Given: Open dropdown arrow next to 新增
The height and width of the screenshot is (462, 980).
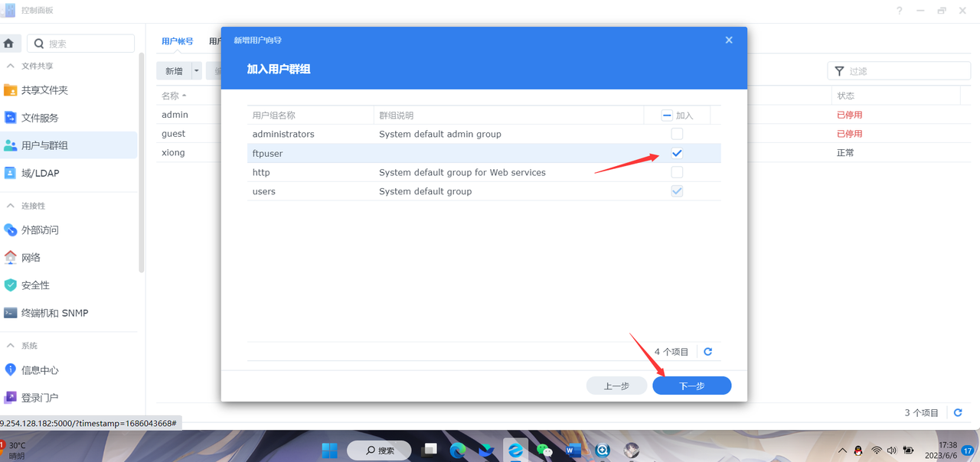Looking at the screenshot, I should coord(197,71).
